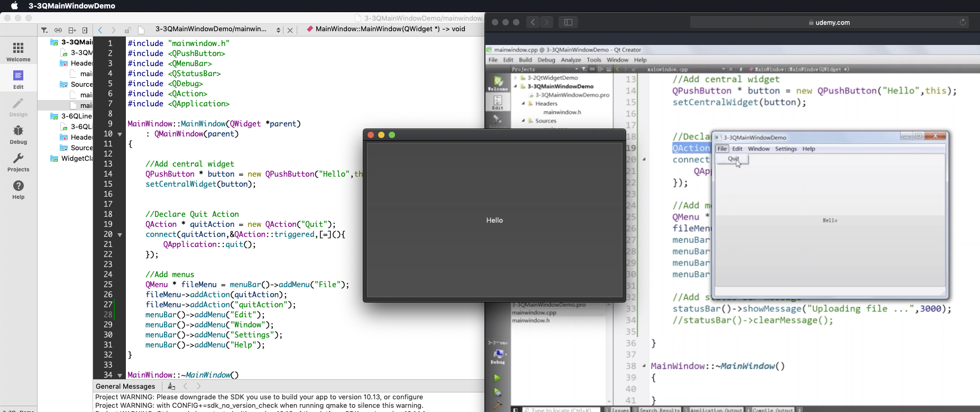
Task: Click the Hello button in the running app
Action: point(494,220)
